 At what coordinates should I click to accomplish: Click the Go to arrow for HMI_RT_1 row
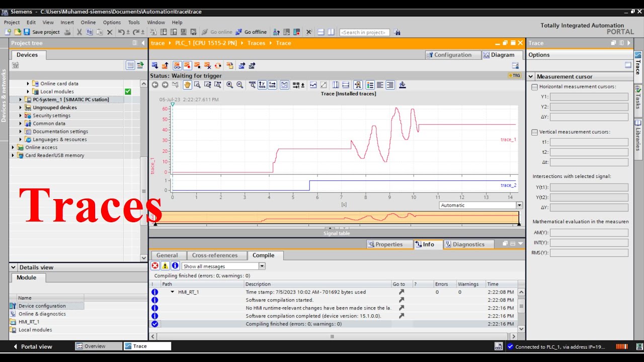click(401, 292)
